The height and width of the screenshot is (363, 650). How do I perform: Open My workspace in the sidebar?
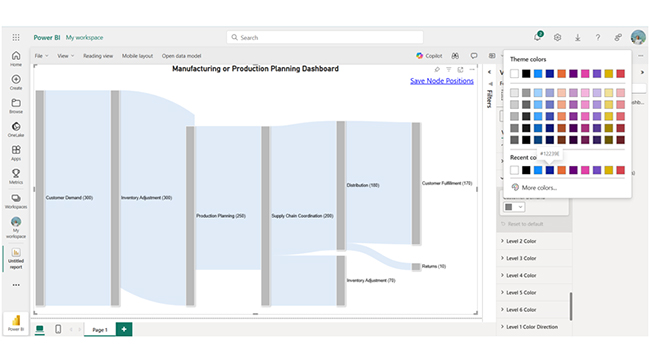click(x=16, y=227)
